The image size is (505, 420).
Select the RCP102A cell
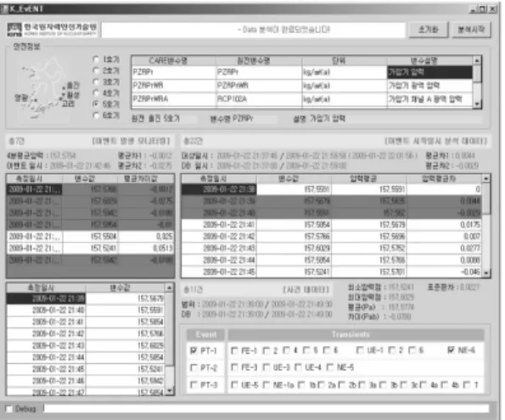pos(259,99)
